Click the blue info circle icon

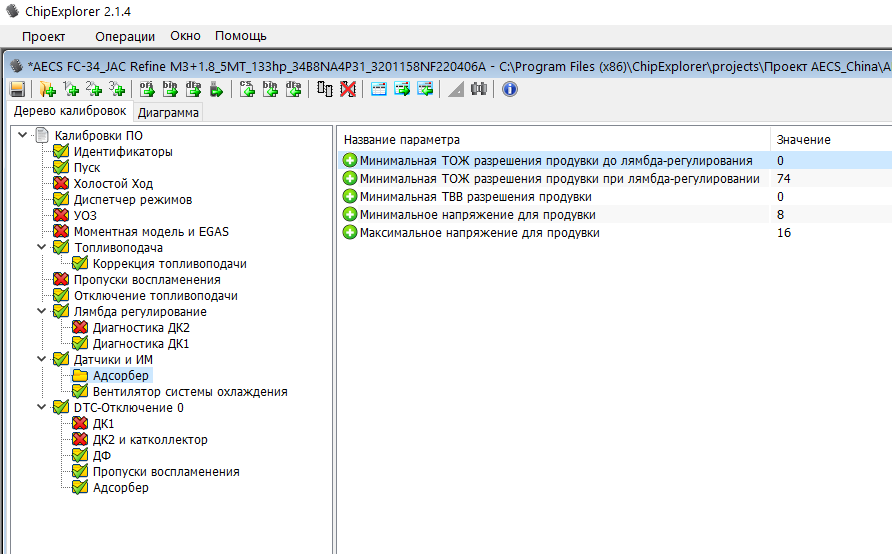[x=509, y=89]
